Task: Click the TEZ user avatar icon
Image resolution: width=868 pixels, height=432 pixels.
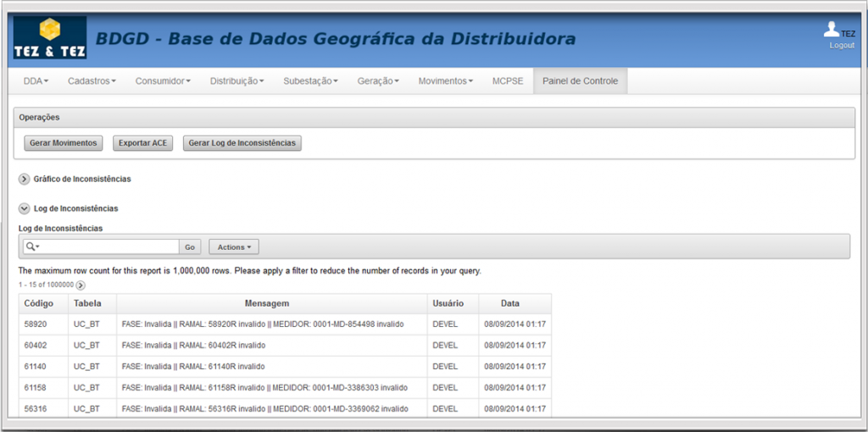Action: (832, 30)
